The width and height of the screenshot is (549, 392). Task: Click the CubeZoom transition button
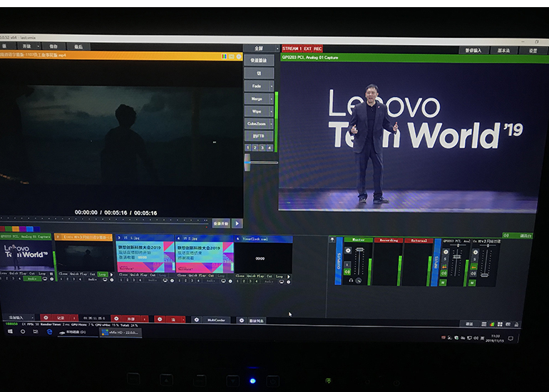(256, 123)
